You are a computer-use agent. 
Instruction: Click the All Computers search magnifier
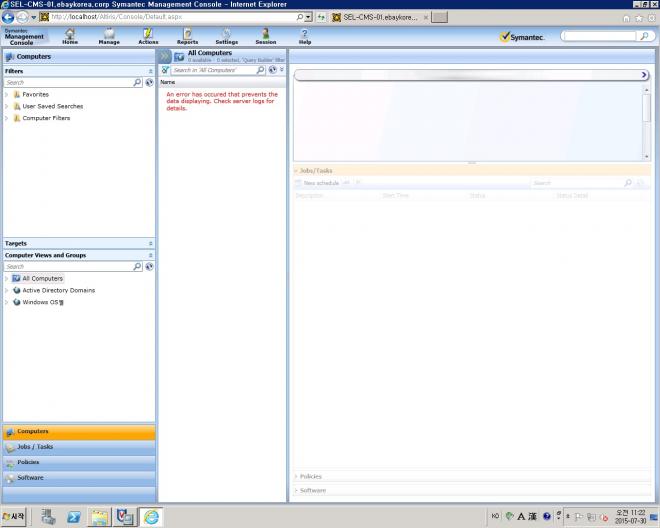(x=261, y=70)
